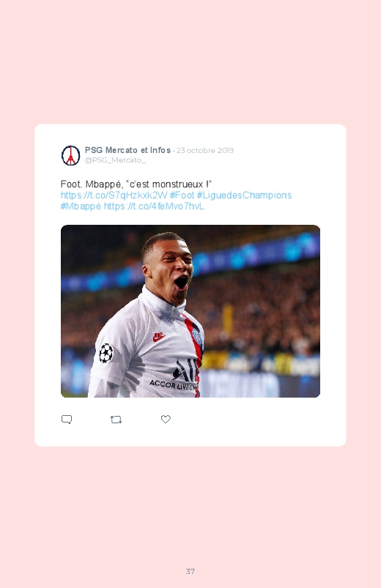Open the attached football player photo

pyautogui.click(x=190, y=311)
